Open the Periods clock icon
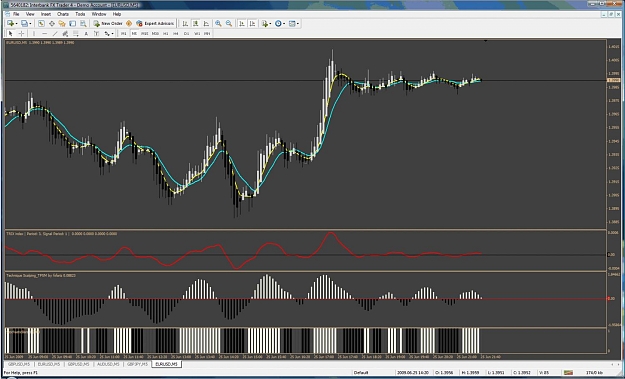The width and height of the screenshot is (625, 379). tap(278, 24)
